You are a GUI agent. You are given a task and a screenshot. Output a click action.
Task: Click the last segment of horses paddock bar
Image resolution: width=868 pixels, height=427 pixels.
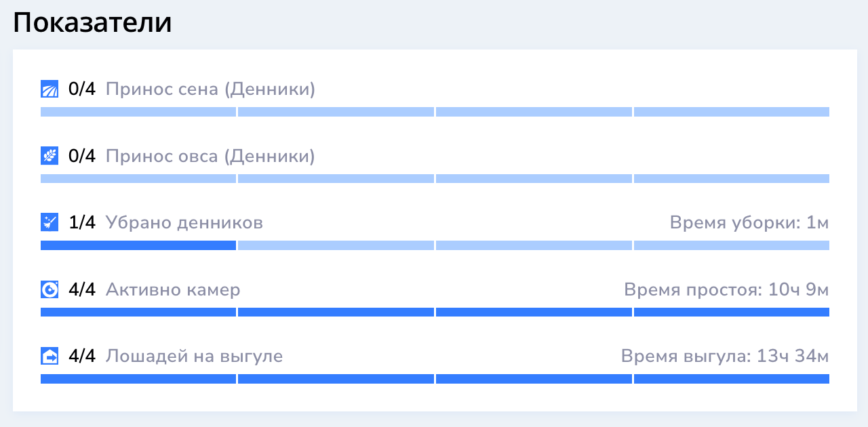click(x=732, y=379)
